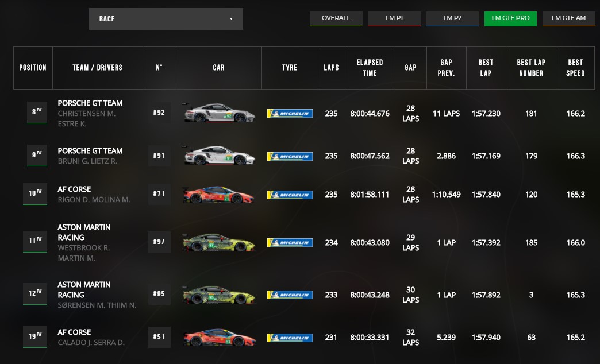Click drivers SØRENSEN M. THIIM N.

coord(97,305)
